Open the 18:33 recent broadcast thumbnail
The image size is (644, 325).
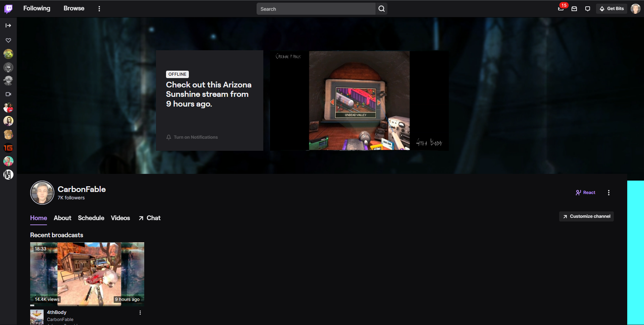[87, 274]
